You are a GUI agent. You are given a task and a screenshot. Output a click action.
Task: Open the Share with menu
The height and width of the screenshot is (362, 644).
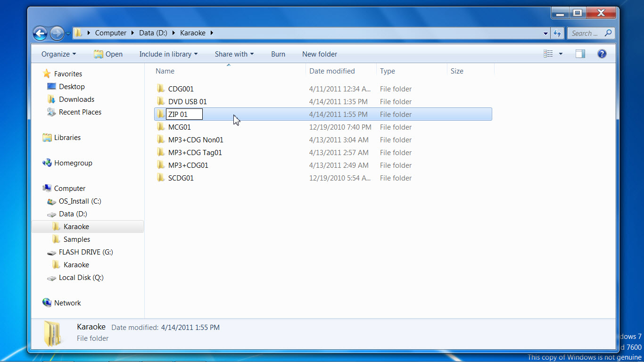point(234,54)
